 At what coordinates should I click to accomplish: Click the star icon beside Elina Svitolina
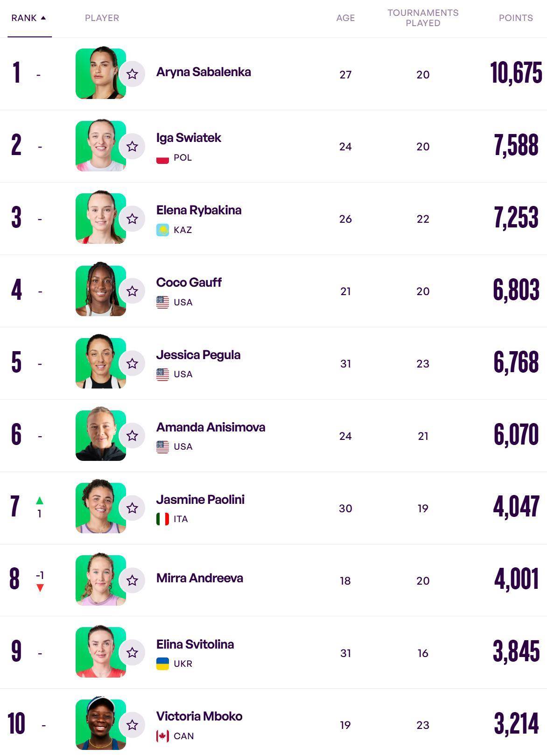point(132,652)
